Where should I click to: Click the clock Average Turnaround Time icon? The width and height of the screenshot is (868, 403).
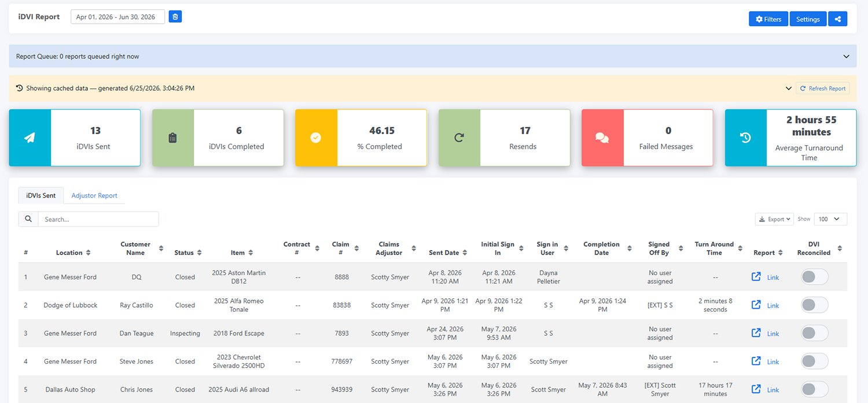746,138
